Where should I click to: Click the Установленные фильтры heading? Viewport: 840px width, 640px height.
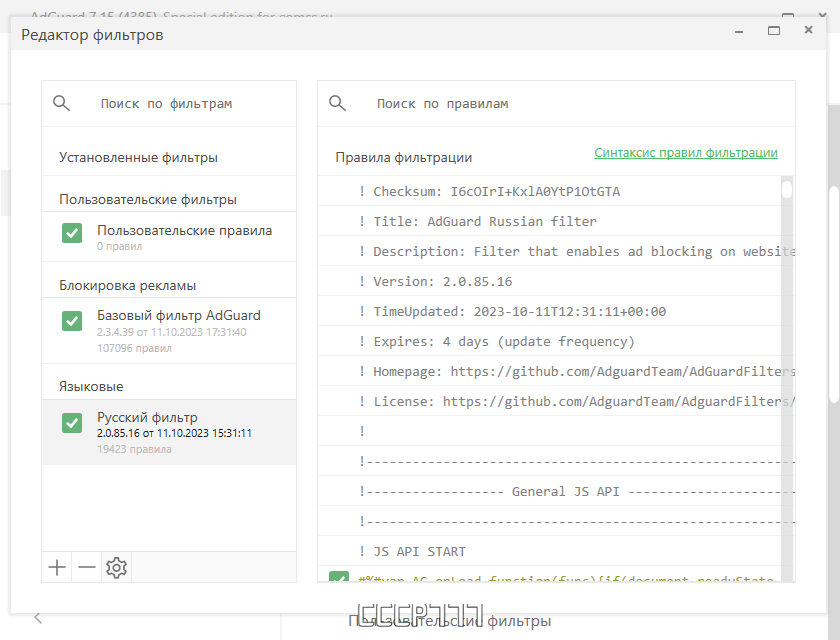(x=138, y=157)
